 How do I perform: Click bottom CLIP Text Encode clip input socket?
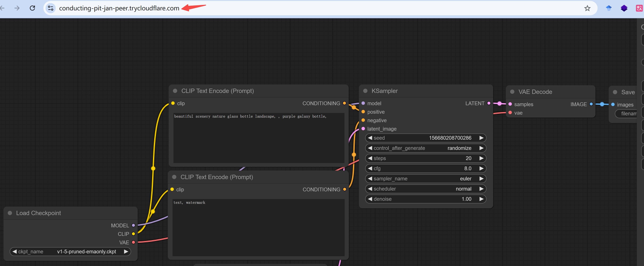pyautogui.click(x=172, y=189)
